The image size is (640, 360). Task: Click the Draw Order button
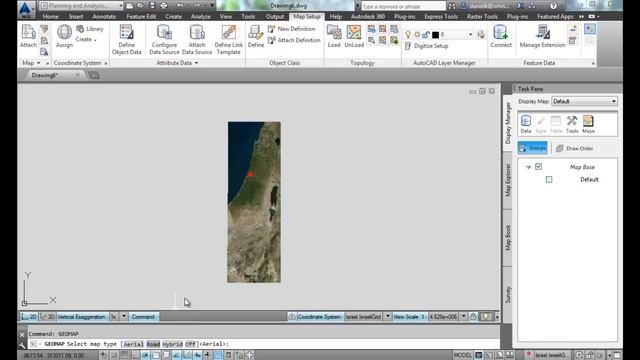pyautogui.click(x=574, y=148)
